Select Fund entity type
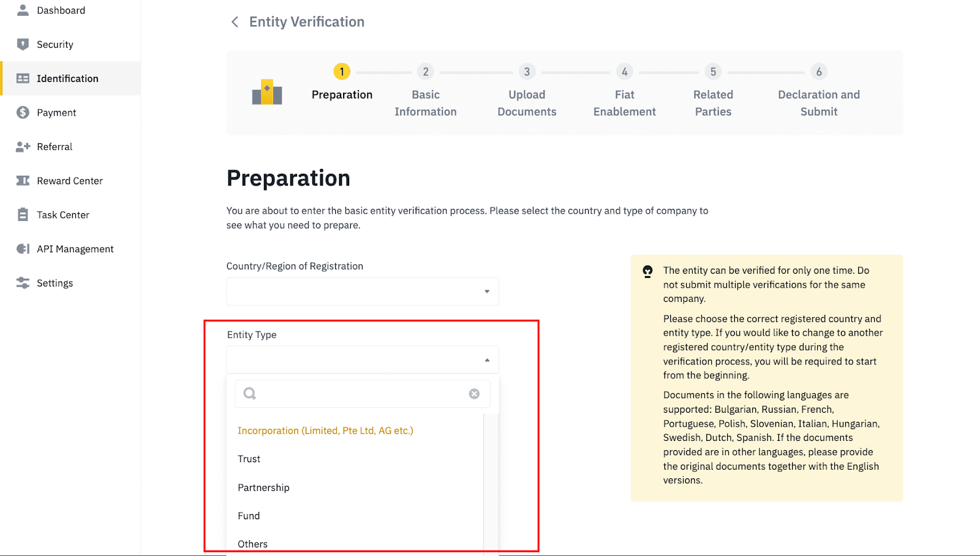The image size is (980, 556). [249, 516]
